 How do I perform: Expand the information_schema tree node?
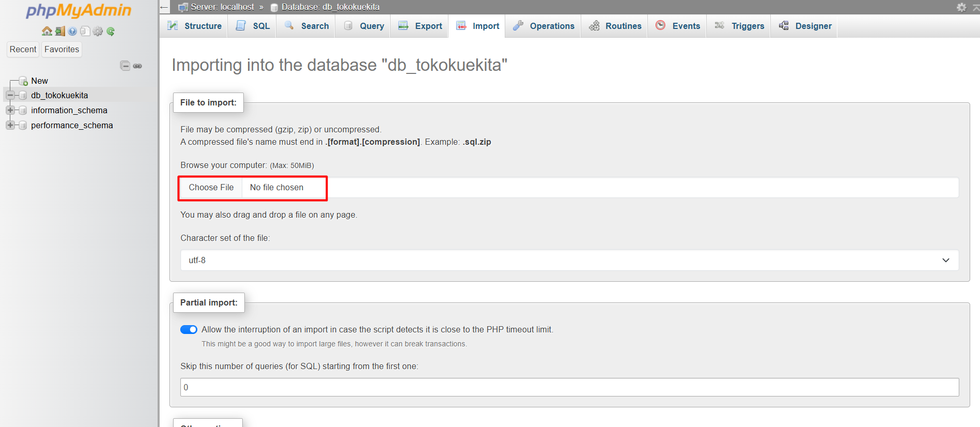click(10, 110)
